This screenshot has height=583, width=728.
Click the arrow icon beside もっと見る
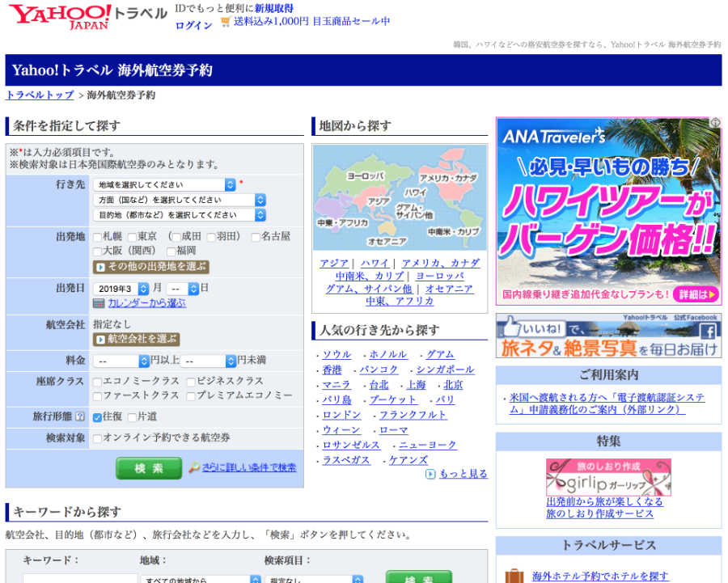(x=430, y=474)
